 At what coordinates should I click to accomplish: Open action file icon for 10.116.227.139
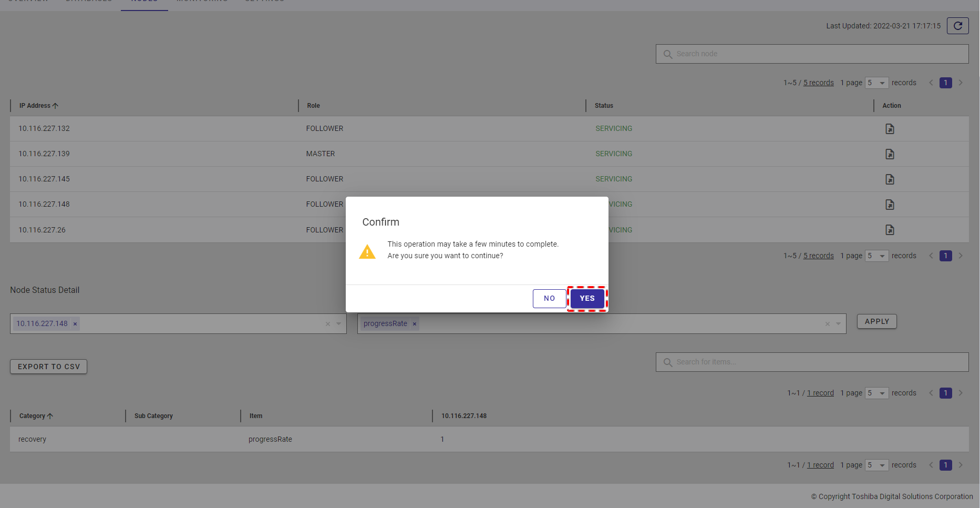pos(889,154)
